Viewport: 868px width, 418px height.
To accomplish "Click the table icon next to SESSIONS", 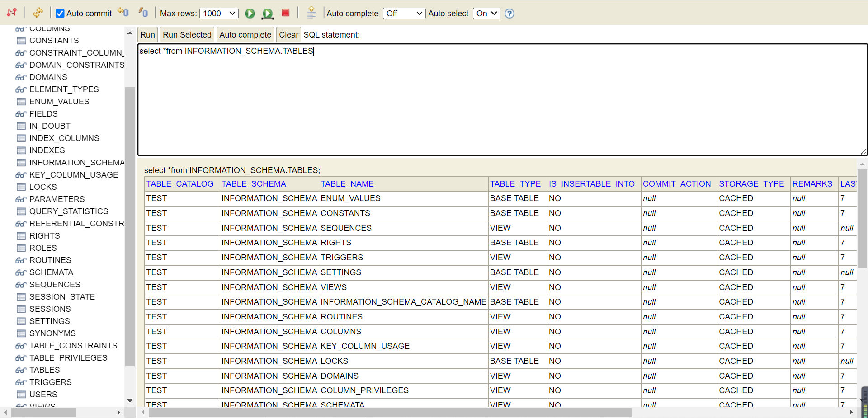I will tap(21, 309).
